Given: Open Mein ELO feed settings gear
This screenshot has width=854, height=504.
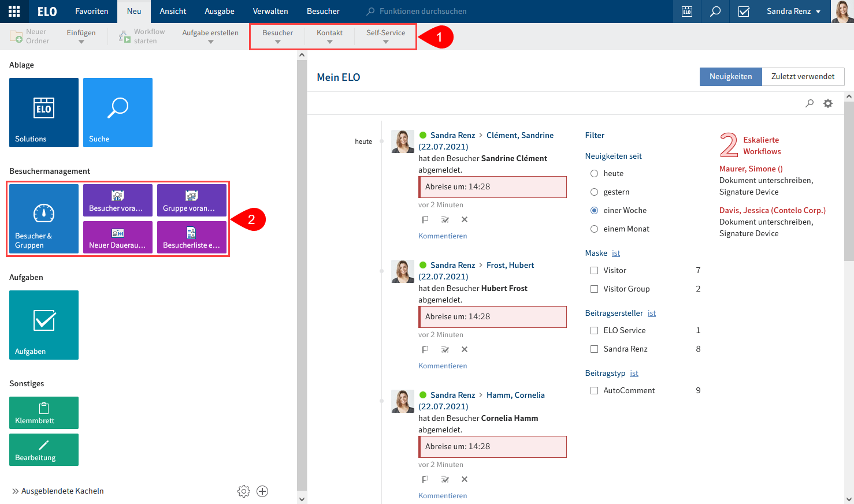Looking at the screenshot, I should pyautogui.click(x=828, y=103).
